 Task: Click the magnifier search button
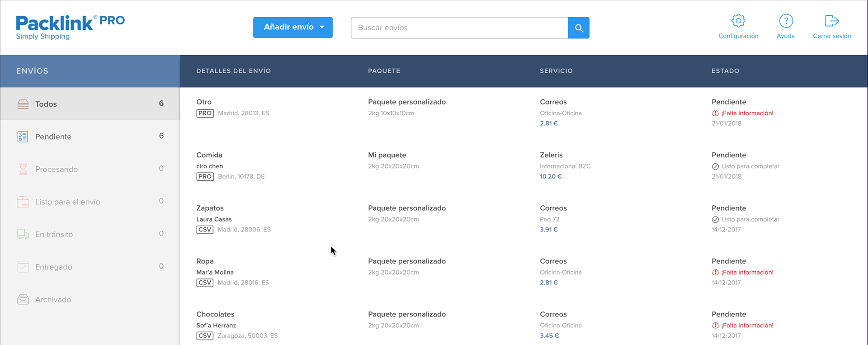(579, 28)
